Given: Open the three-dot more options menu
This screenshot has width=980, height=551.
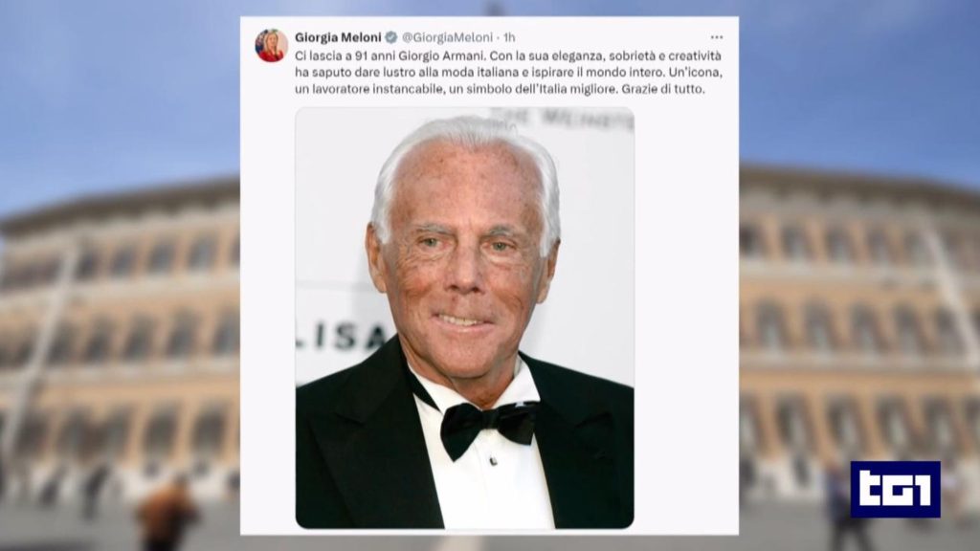Looking at the screenshot, I should pos(717,37).
